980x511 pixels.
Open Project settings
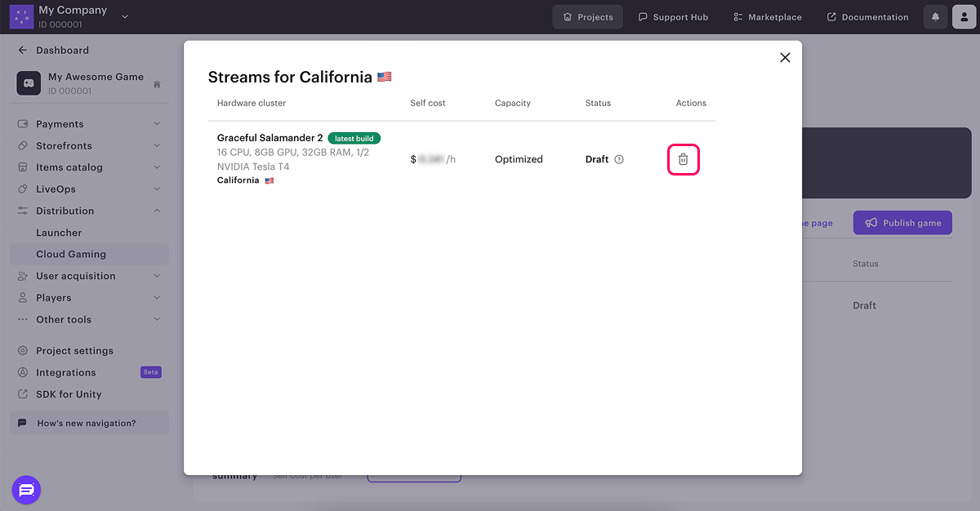pos(74,351)
